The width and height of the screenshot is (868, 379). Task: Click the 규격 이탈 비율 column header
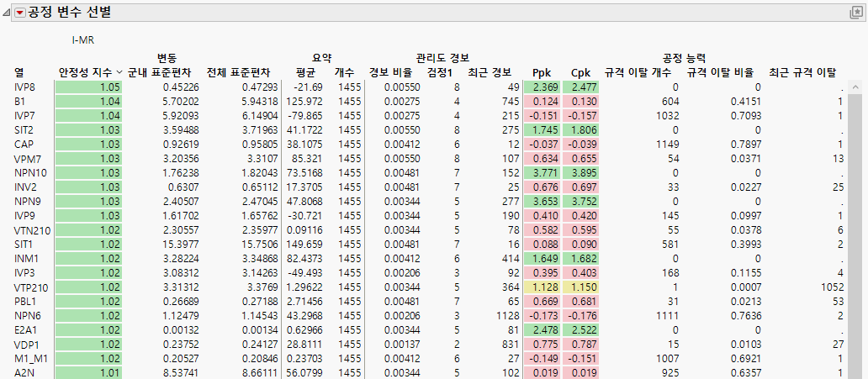click(720, 72)
